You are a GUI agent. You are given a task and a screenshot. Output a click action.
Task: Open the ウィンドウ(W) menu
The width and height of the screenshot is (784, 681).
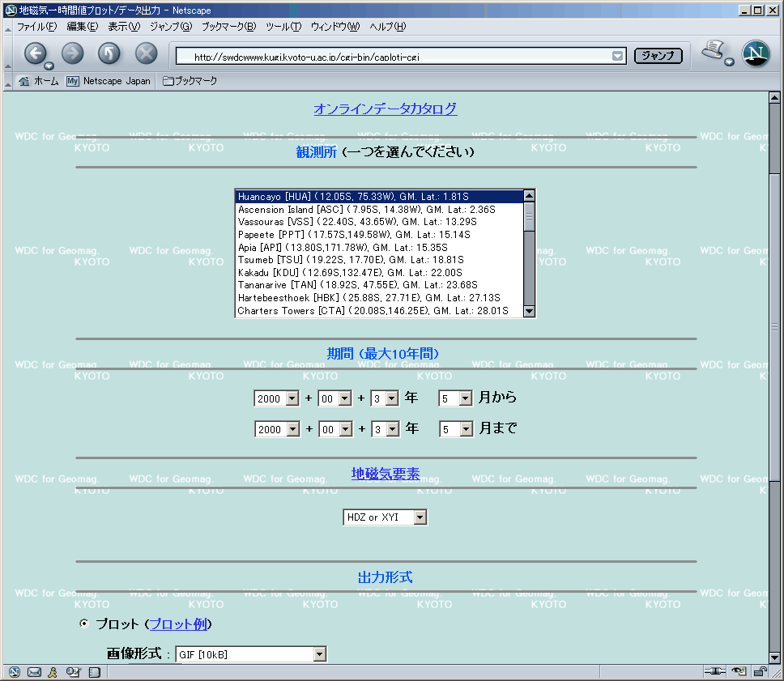click(x=335, y=27)
